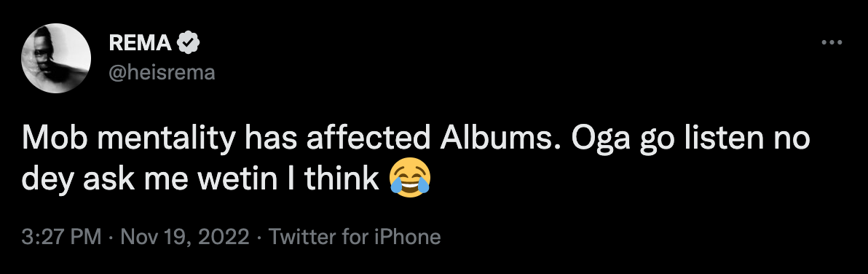868x274 pixels.
Task: Open the Twitter for iPhone source link
Action: (355, 238)
